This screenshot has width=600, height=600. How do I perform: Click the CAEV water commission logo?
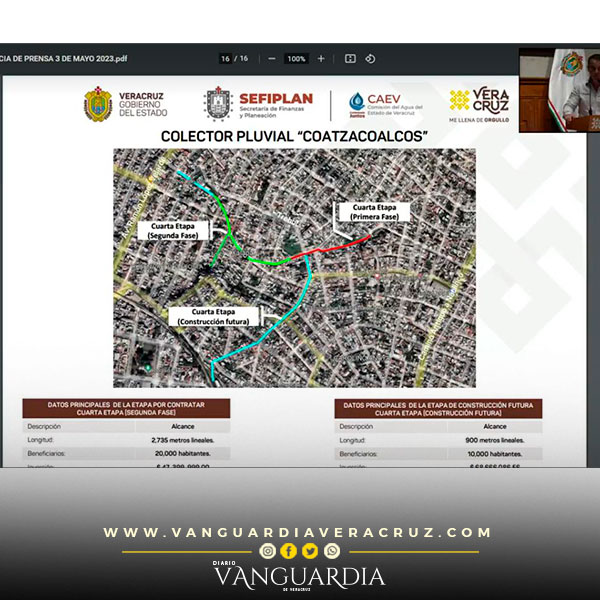(386, 105)
